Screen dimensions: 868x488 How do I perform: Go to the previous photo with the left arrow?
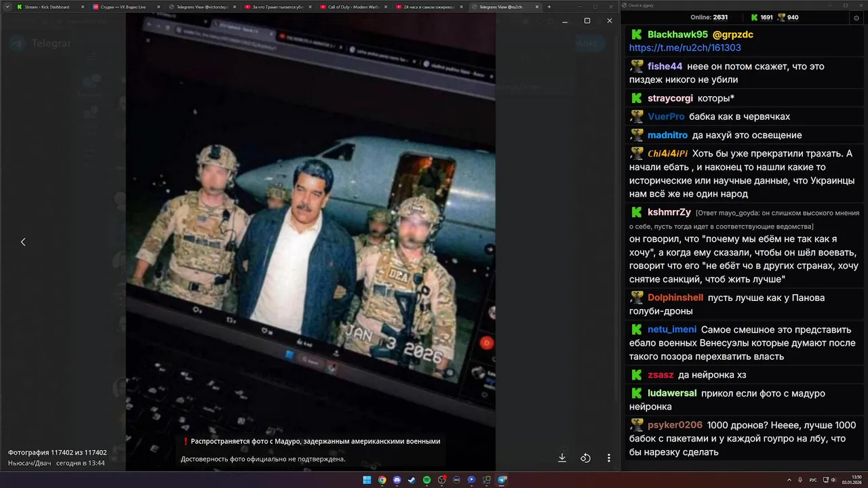coord(23,242)
